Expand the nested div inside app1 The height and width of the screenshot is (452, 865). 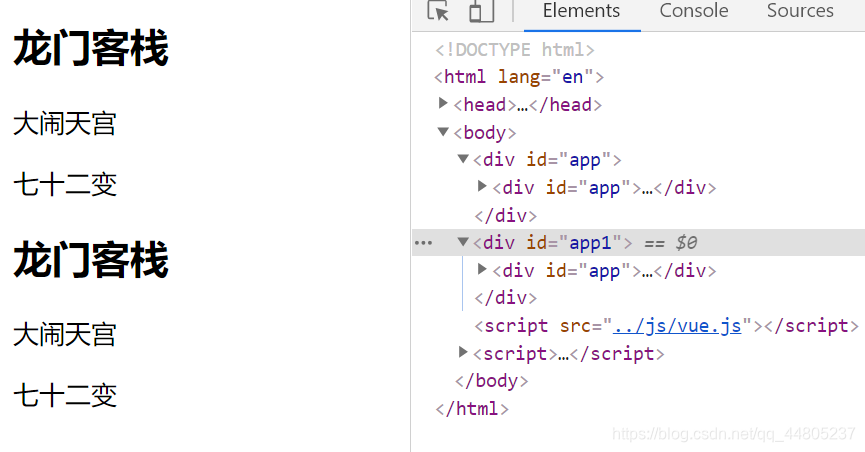point(482,269)
